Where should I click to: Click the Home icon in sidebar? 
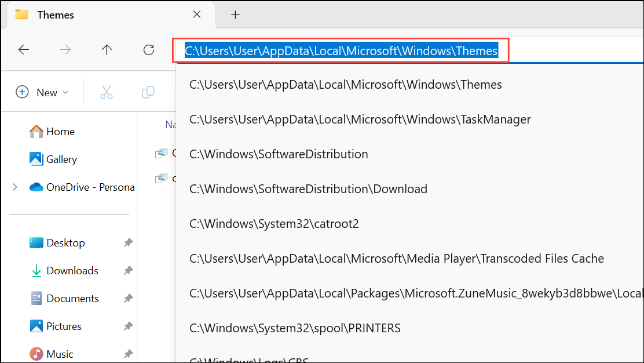(x=36, y=132)
